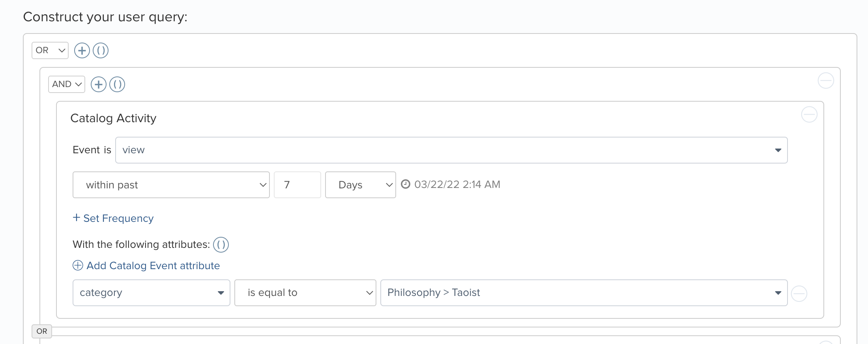Remove the Catalog Activity condition
The image size is (868, 344).
[809, 115]
